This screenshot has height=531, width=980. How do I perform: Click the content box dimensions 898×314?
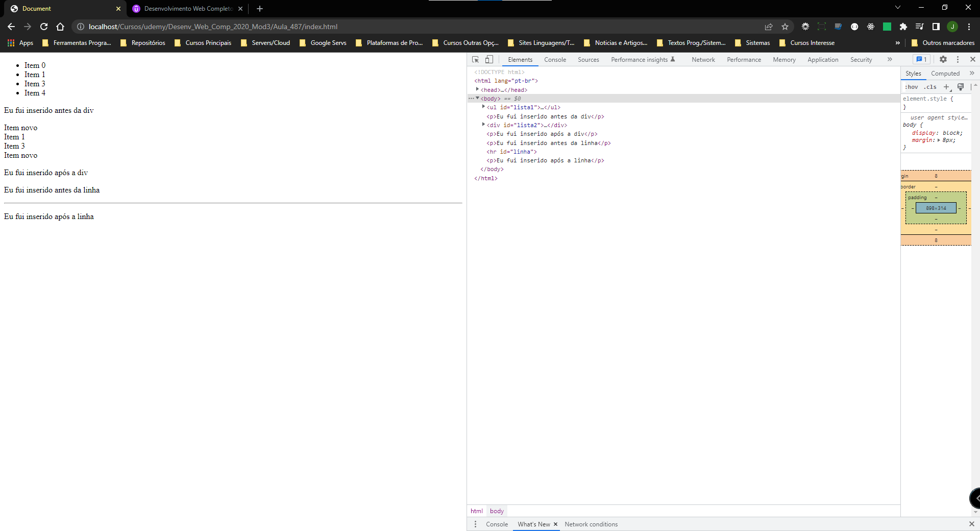point(936,208)
